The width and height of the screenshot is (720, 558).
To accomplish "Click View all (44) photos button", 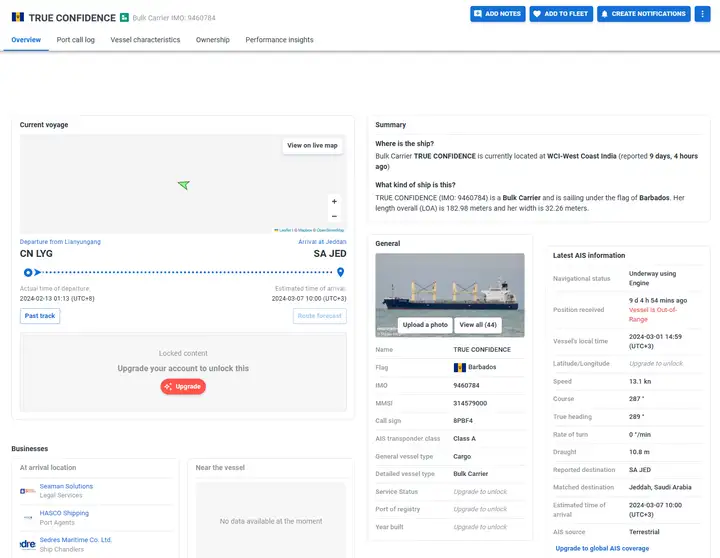I will (478, 325).
